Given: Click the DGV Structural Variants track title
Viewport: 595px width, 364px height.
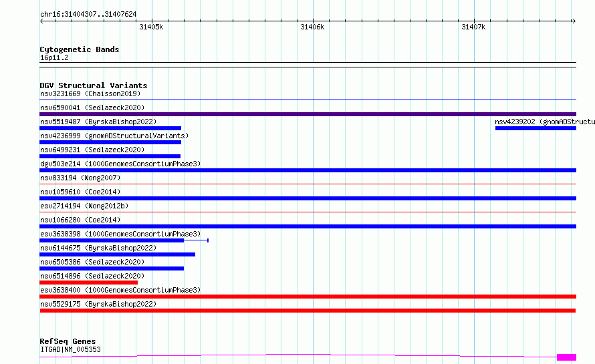Looking at the screenshot, I should click(94, 85).
